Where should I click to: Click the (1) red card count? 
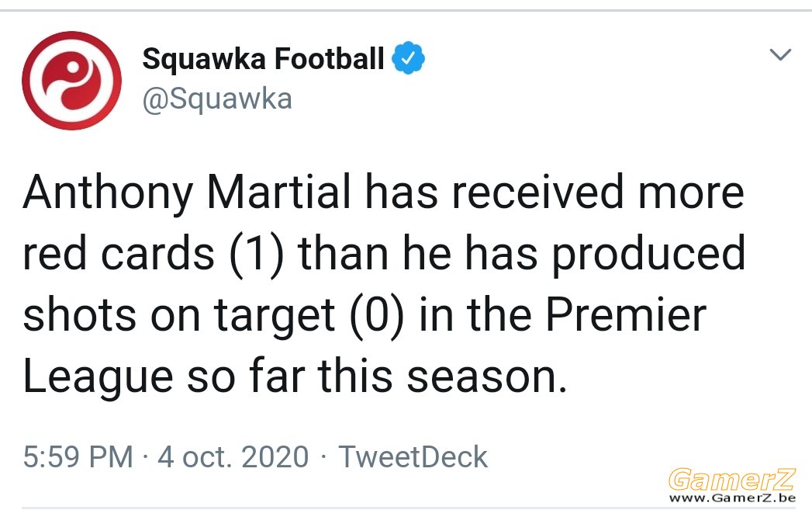coord(257,255)
